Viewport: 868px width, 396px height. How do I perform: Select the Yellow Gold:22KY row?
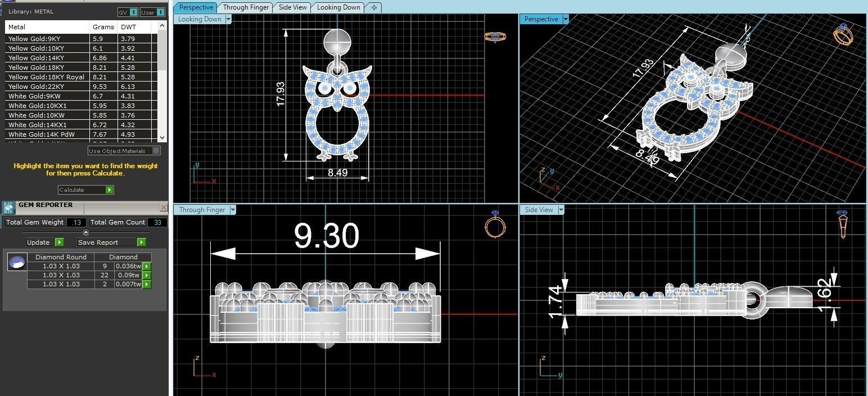(82, 87)
